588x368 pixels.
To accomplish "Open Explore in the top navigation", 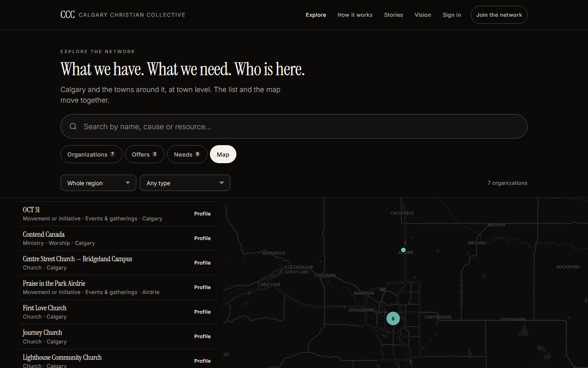I will 316,15.
